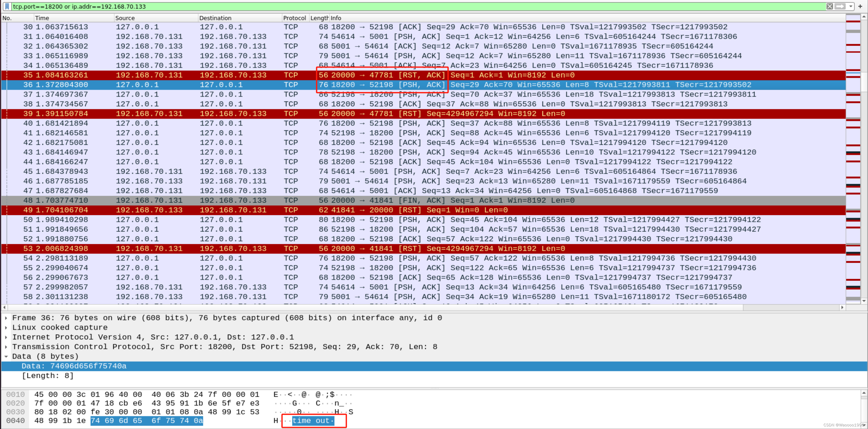Select packet 31 at time 1.064016408
This screenshot has width=868, height=429.
pos(423,37)
